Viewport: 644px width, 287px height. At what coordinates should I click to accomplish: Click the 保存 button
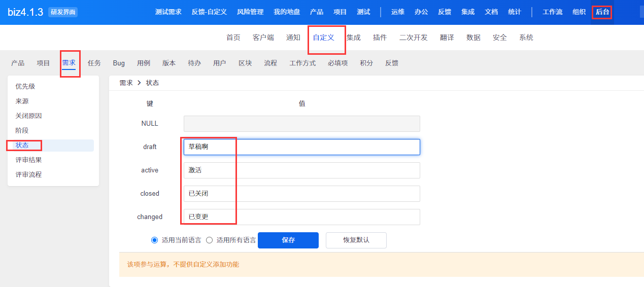(288, 240)
